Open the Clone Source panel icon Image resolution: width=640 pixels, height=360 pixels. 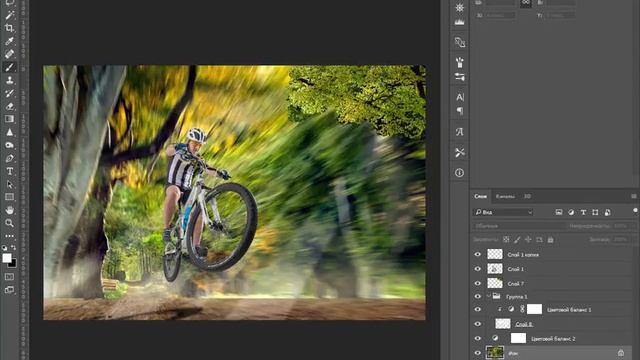460,42
